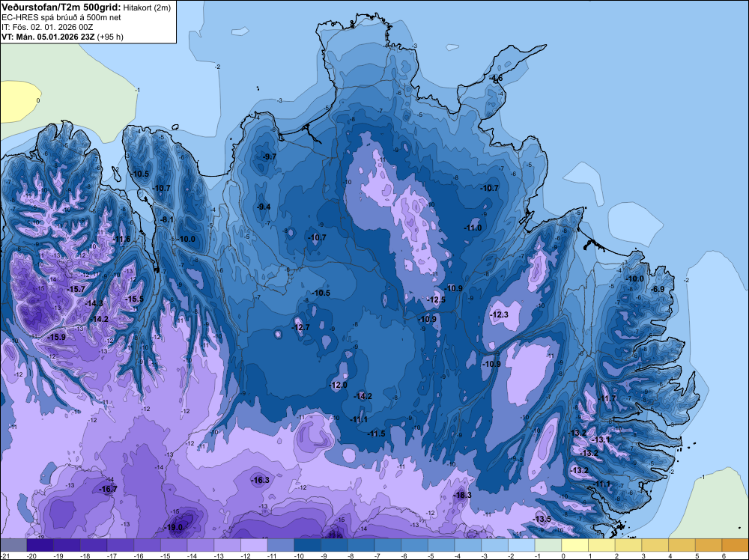Click the -8.1 temperature reading

point(167,219)
